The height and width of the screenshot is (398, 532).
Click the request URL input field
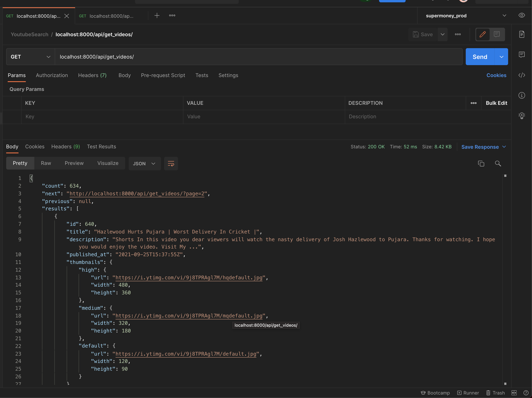click(258, 57)
